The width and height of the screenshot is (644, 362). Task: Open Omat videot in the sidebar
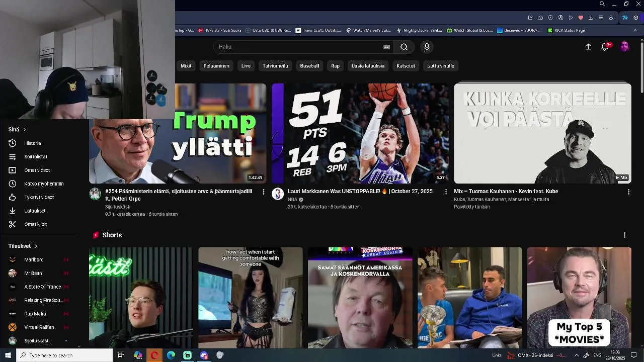pyautogui.click(x=38, y=170)
